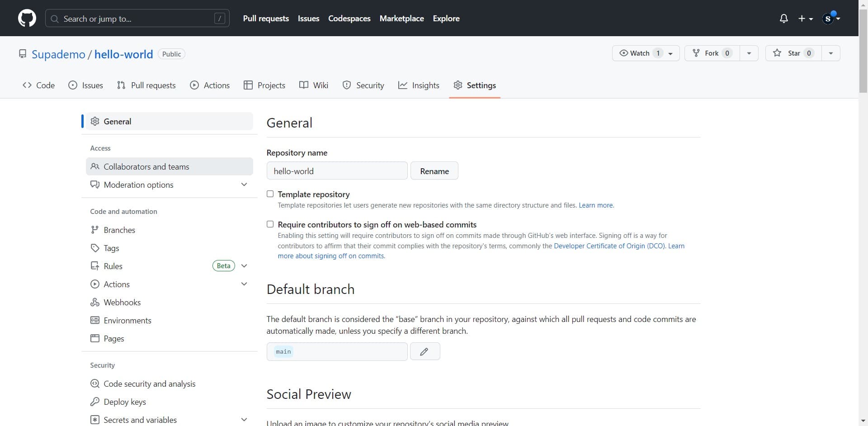Enable the Template repository checkbox
The width and height of the screenshot is (868, 426).
point(270,194)
